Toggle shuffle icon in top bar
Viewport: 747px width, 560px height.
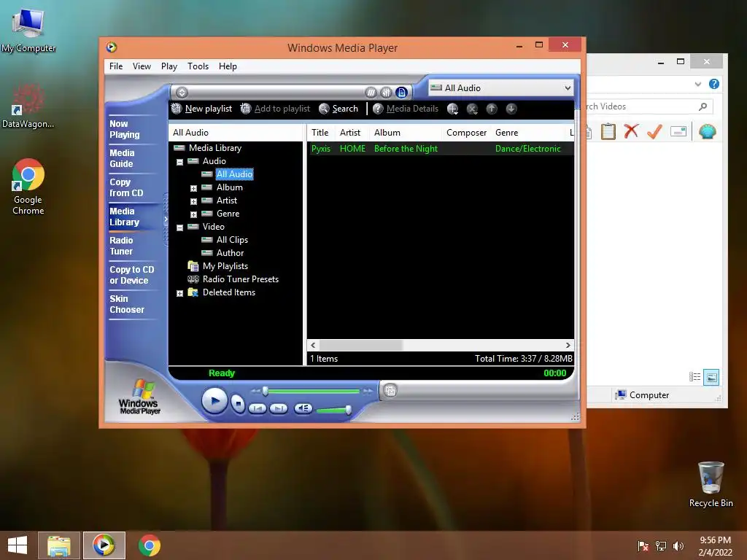coord(371,93)
